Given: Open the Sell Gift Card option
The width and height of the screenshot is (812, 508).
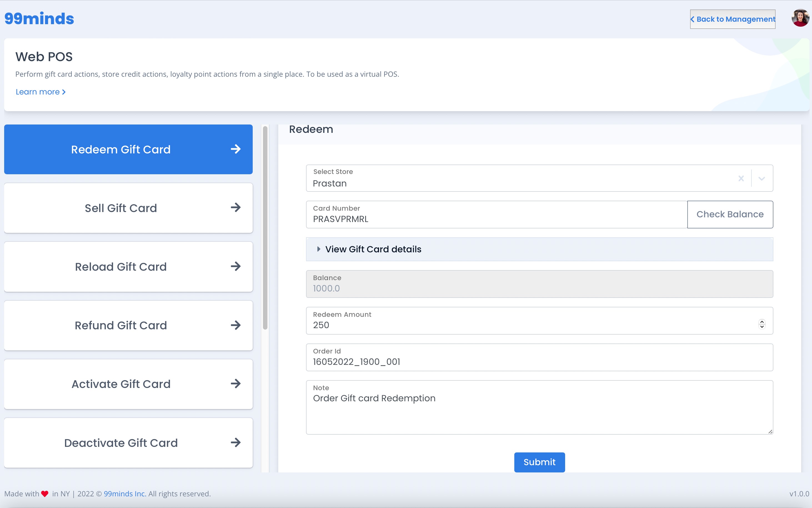Looking at the screenshot, I should point(128,208).
